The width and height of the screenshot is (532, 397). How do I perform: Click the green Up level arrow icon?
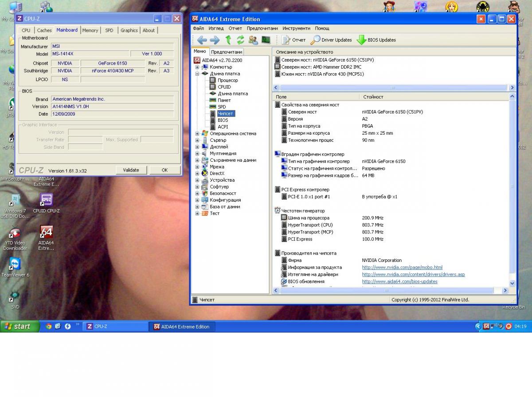228,40
